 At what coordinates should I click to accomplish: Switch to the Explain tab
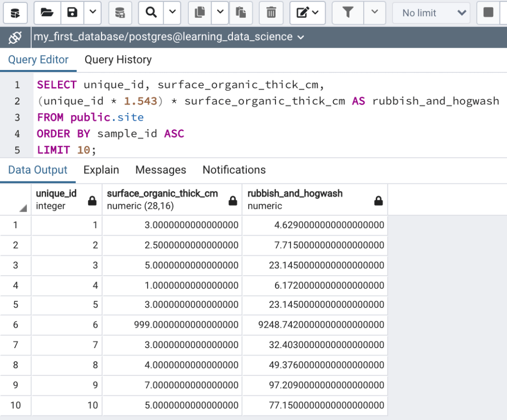(101, 170)
